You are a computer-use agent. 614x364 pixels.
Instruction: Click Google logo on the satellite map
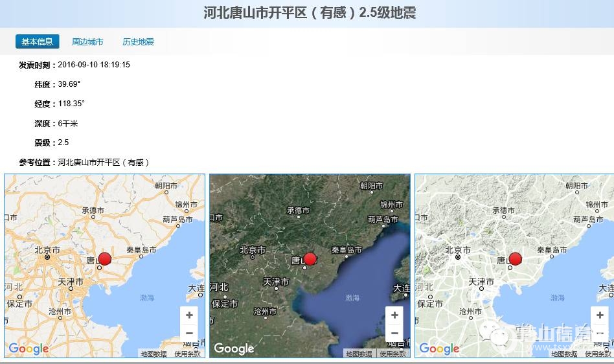234,349
